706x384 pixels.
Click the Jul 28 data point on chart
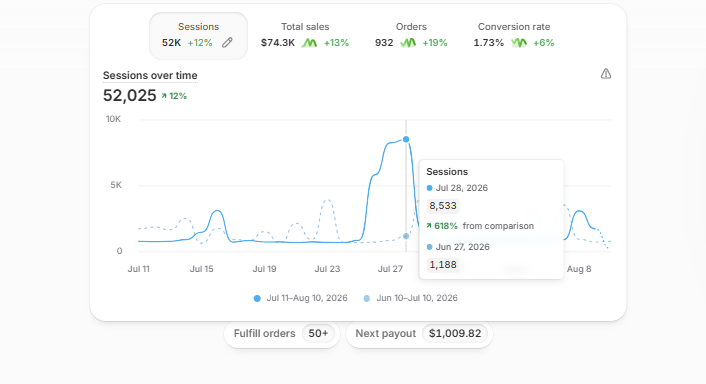[x=406, y=140]
